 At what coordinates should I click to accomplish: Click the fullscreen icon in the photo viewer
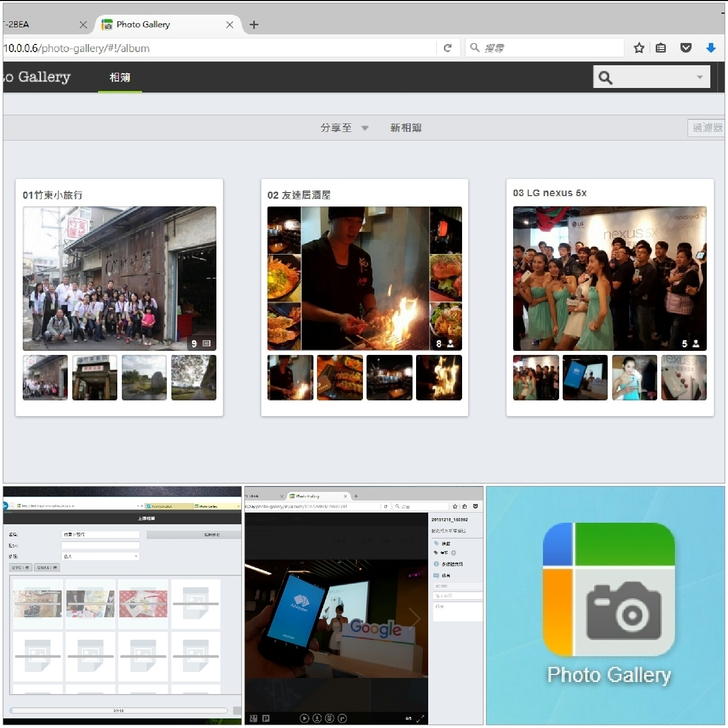[420, 717]
